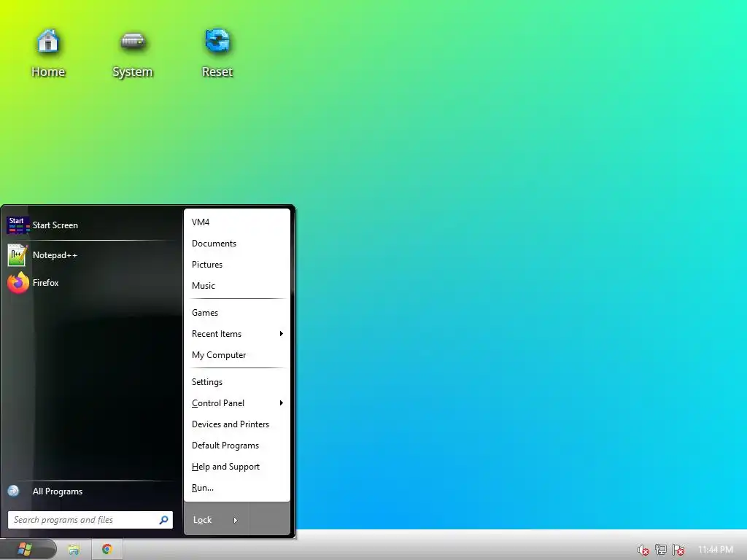The width and height of the screenshot is (747, 560).
Task: Launch Start Screen from pinned list
Action: 91,225
